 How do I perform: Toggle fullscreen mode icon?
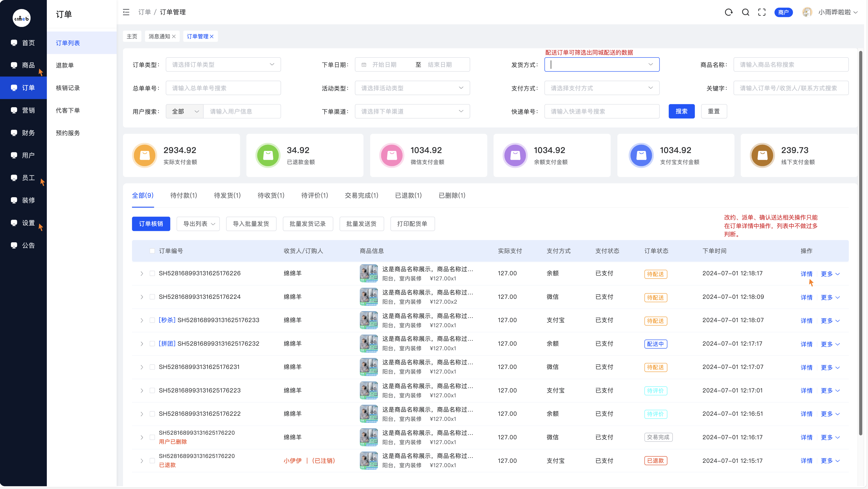(762, 12)
